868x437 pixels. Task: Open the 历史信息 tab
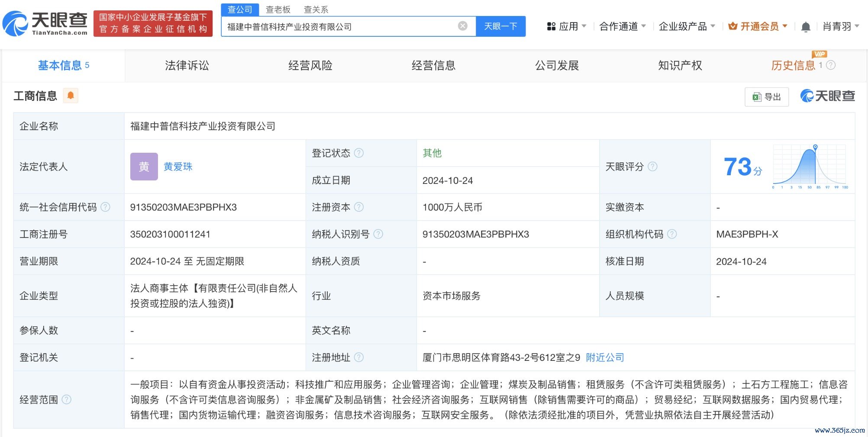pyautogui.click(x=793, y=65)
